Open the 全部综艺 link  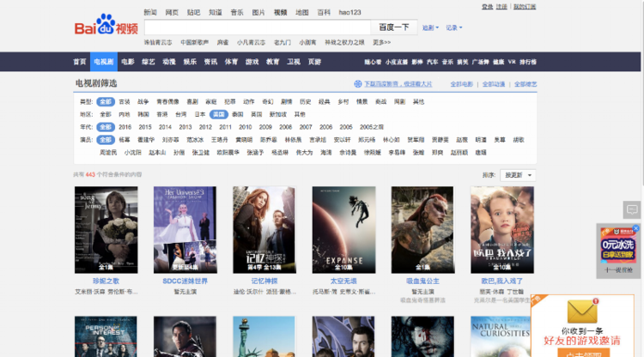tap(526, 84)
